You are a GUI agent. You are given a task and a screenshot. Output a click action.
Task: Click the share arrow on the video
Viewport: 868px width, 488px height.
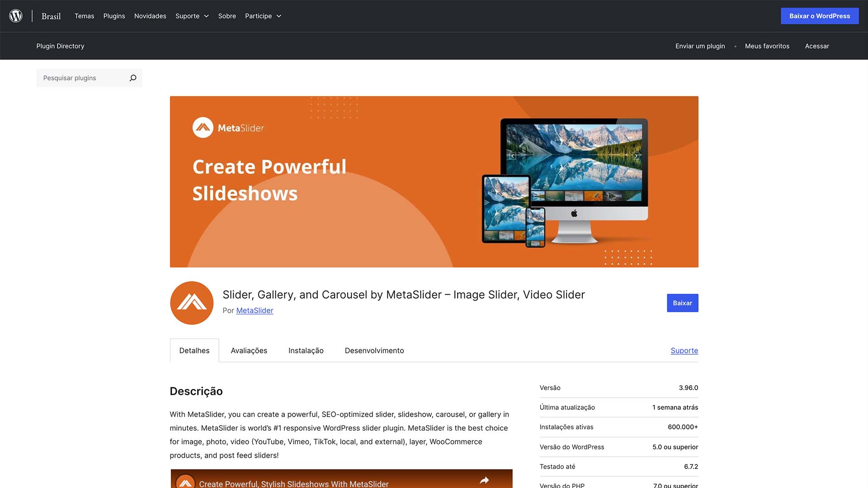pyautogui.click(x=484, y=480)
